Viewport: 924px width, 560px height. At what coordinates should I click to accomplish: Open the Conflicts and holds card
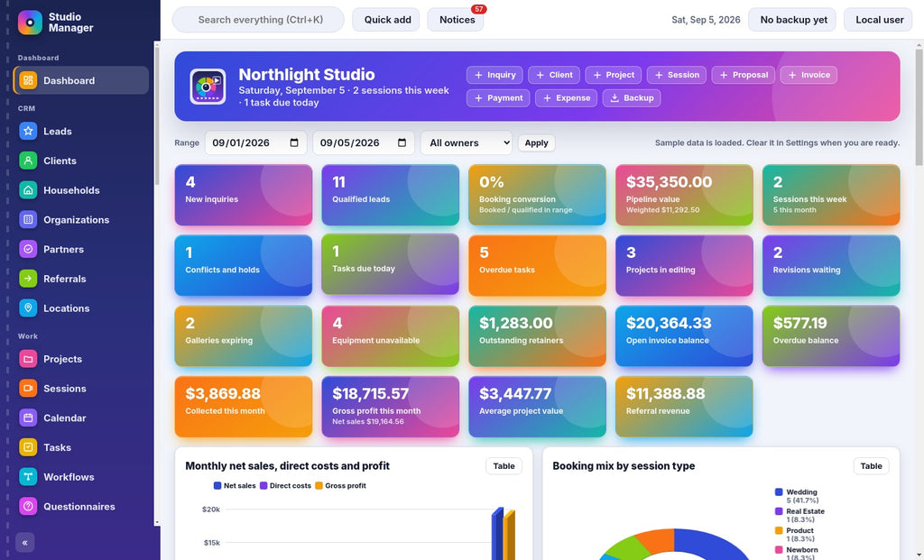coord(244,266)
